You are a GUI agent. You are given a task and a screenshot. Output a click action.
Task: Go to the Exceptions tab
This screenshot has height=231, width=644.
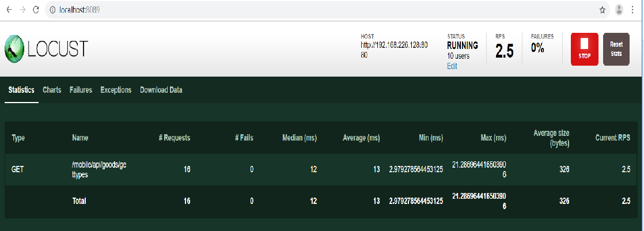click(x=116, y=90)
